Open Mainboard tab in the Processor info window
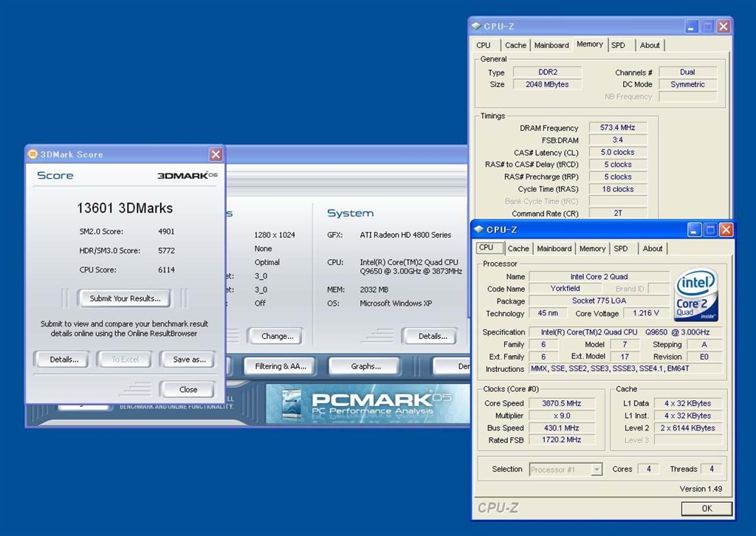Image resolution: width=756 pixels, height=536 pixels. 554,249
